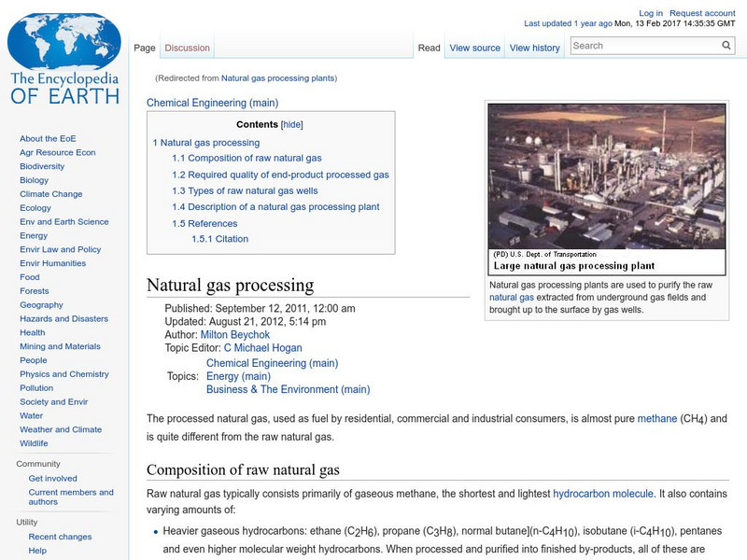Open Weather and Climate in sidebar
Screen dimensions: 747x560
coord(61,429)
